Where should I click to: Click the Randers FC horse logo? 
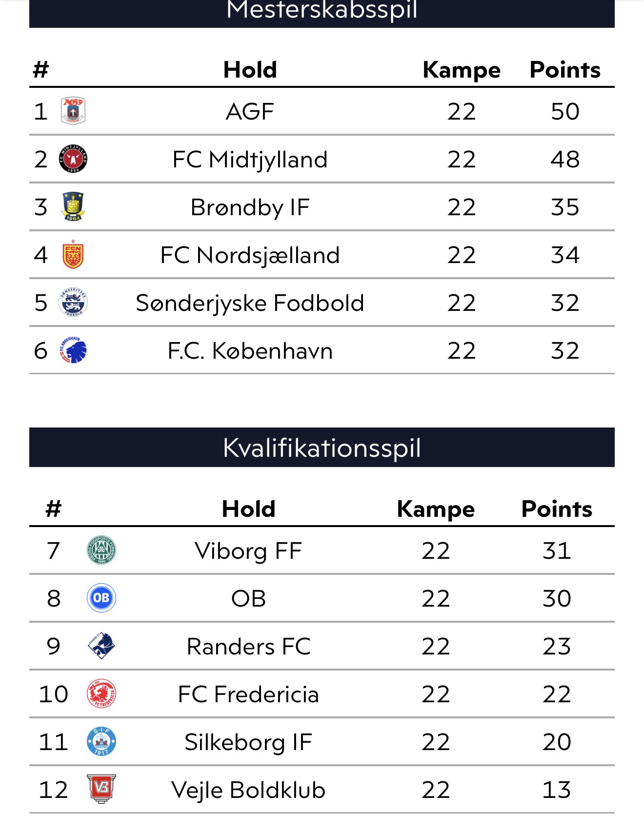tap(101, 646)
